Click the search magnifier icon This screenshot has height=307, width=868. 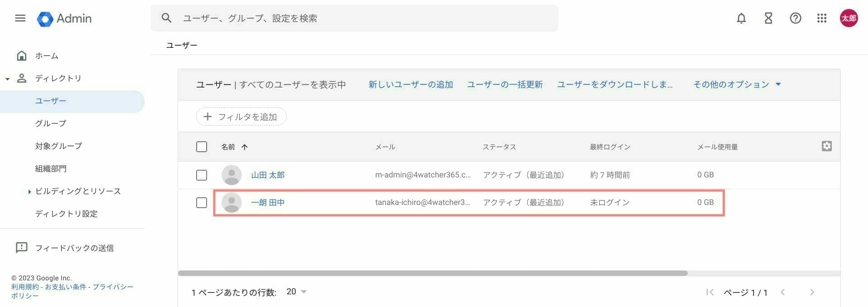166,18
